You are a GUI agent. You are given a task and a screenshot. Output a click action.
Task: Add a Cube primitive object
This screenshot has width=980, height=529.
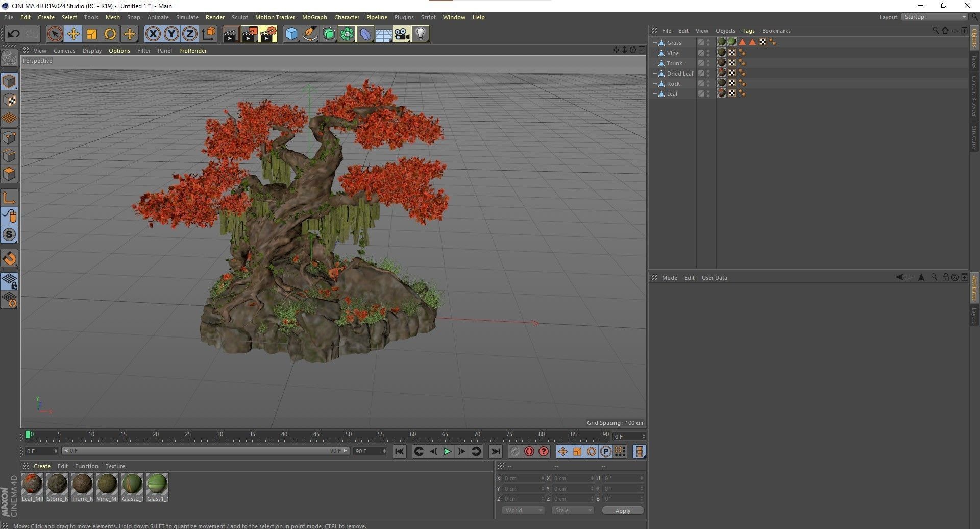291,34
